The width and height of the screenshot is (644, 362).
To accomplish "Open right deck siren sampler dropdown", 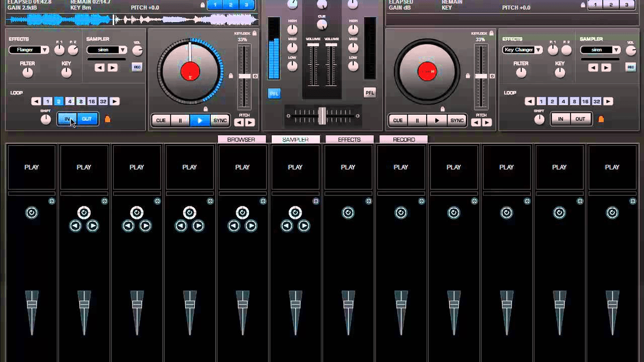I will click(601, 50).
